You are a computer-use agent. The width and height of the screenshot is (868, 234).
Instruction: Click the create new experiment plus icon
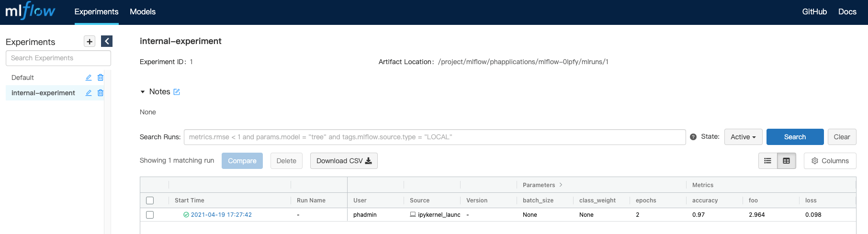[x=90, y=41]
